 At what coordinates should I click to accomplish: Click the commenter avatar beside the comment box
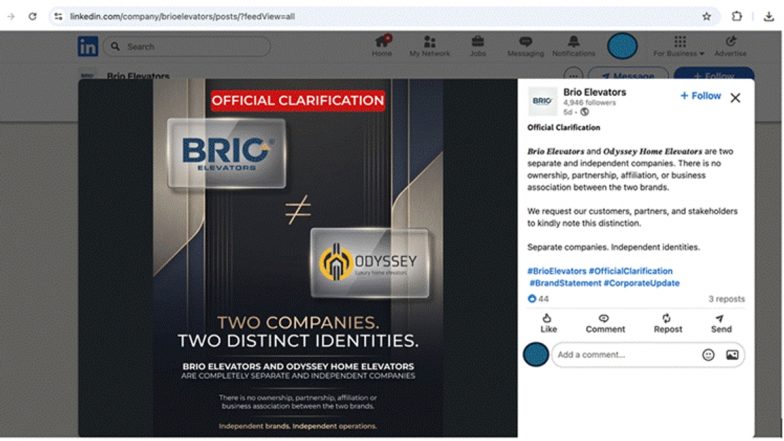pyautogui.click(x=536, y=354)
